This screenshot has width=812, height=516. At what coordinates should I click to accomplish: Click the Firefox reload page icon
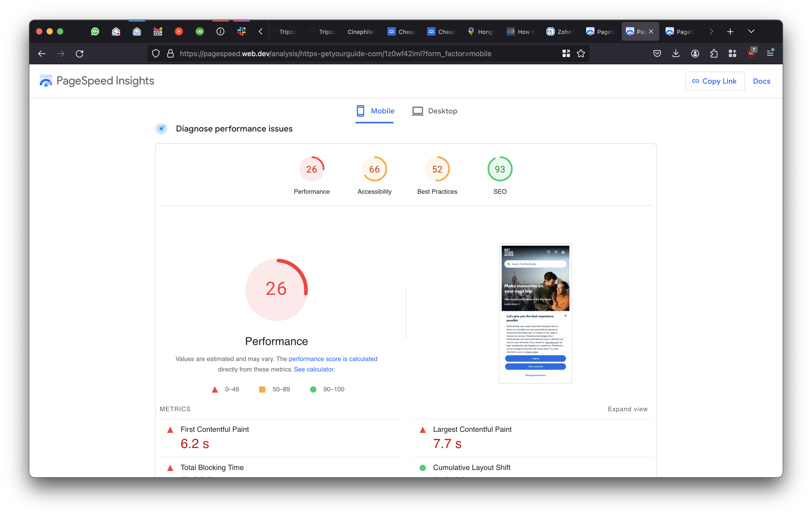(x=79, y=54)
